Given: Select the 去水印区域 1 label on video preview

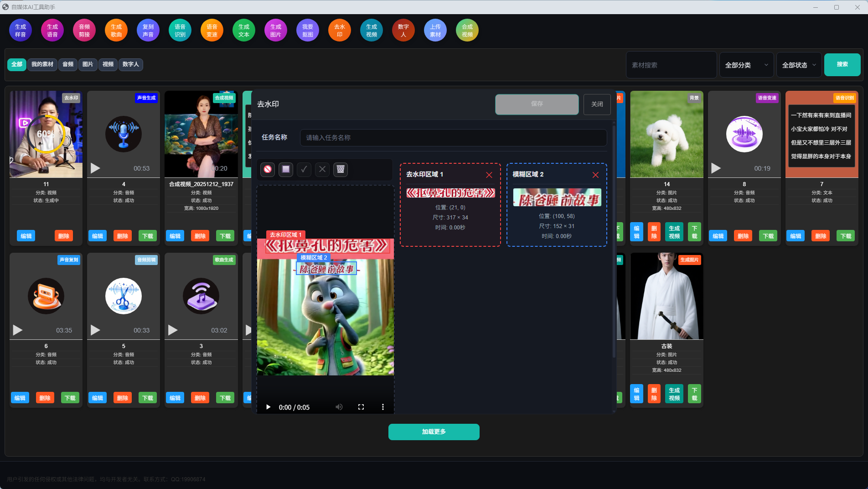Looking at the screenshot, I should [x=285, y=235].
